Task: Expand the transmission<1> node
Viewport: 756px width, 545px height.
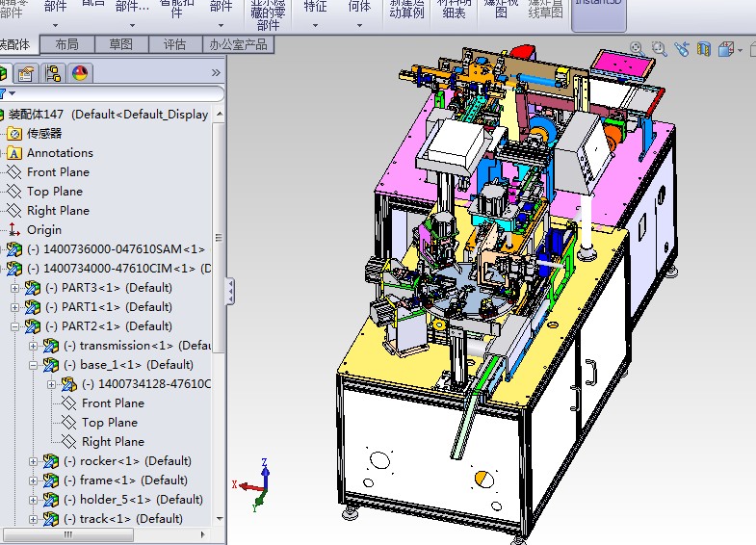Action: (x=34, y=346)
